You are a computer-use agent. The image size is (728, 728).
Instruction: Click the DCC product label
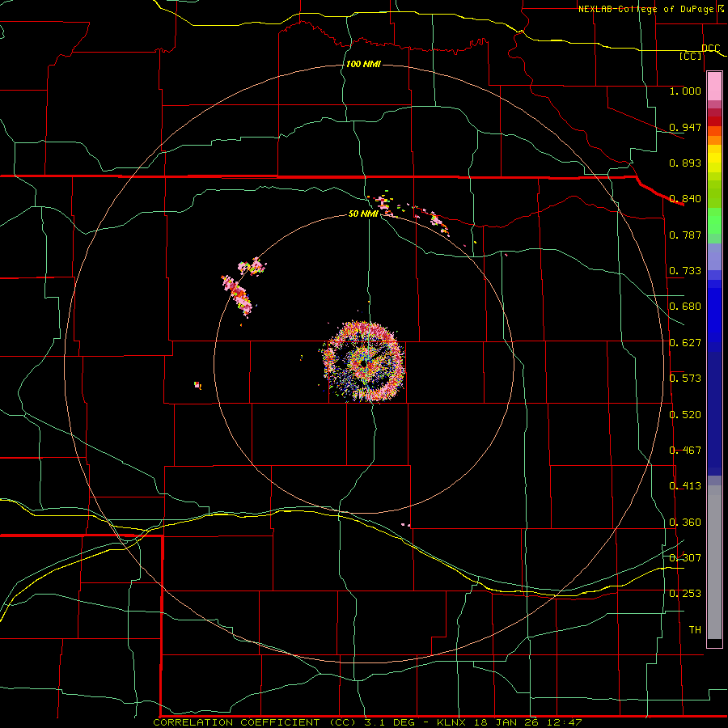pos(711,49)
